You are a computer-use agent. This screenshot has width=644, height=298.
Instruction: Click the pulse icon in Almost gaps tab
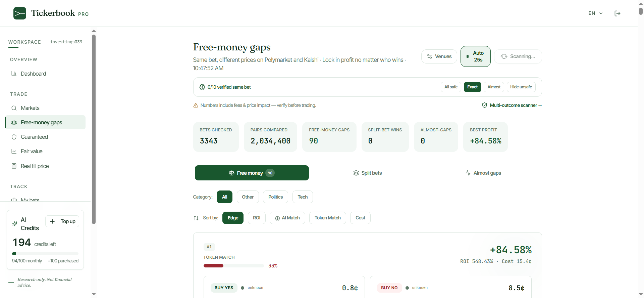(468, 173)
